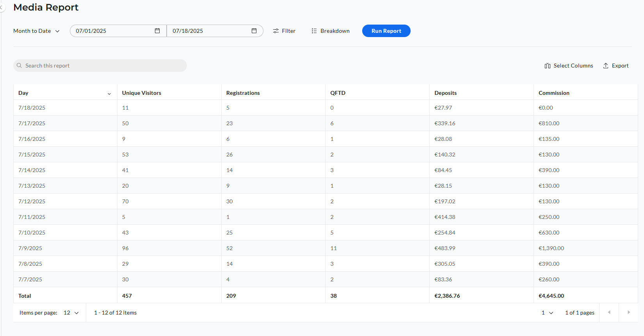
Task: Click the total commission €4,645.00
Action: pyautogui.click(x=551, y=296)
